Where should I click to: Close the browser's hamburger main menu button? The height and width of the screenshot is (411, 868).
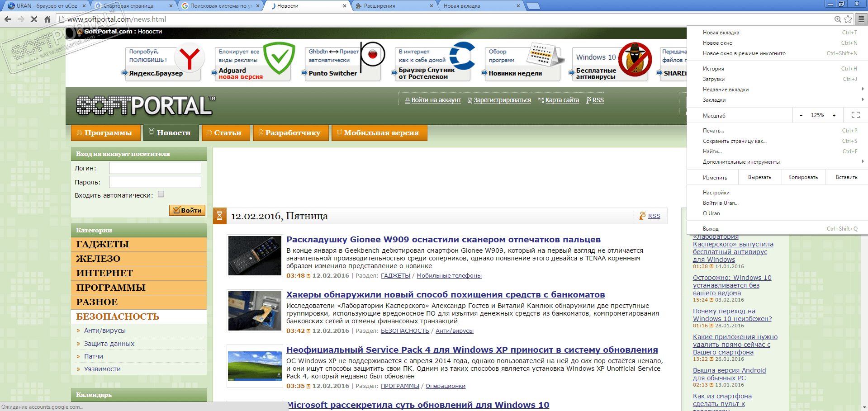tap(861, 19)
